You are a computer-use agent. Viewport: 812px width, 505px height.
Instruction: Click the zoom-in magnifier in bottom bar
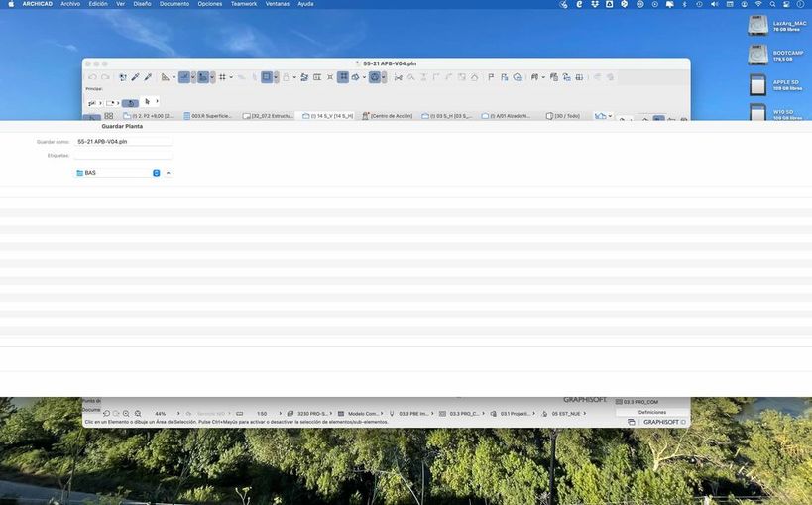[x=126, y=414]
